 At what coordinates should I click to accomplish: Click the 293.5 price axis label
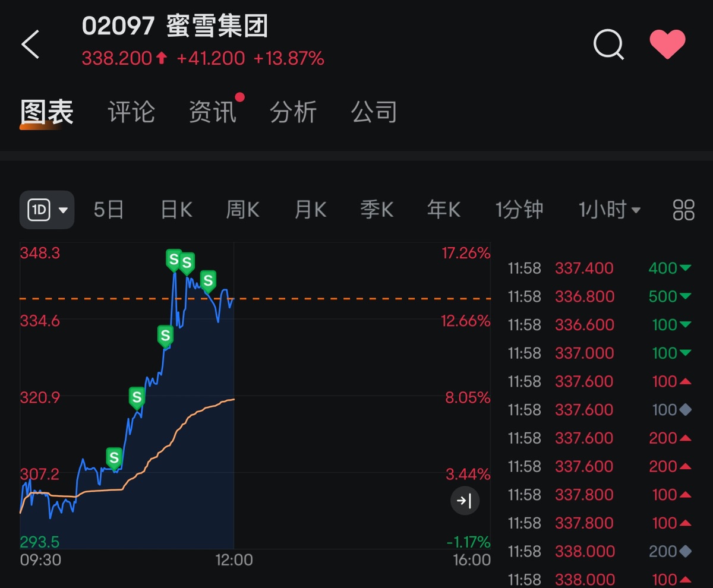40,542
